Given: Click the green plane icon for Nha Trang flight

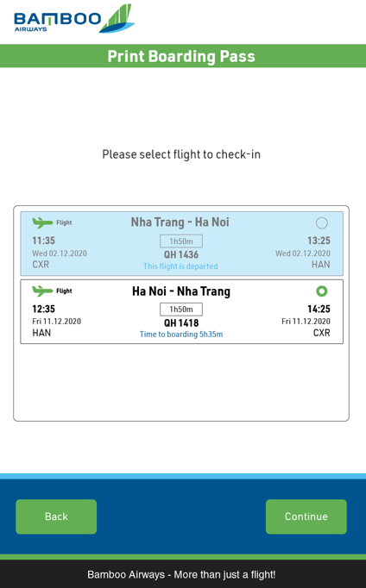Looking at the screenshot, I should 42,222.
